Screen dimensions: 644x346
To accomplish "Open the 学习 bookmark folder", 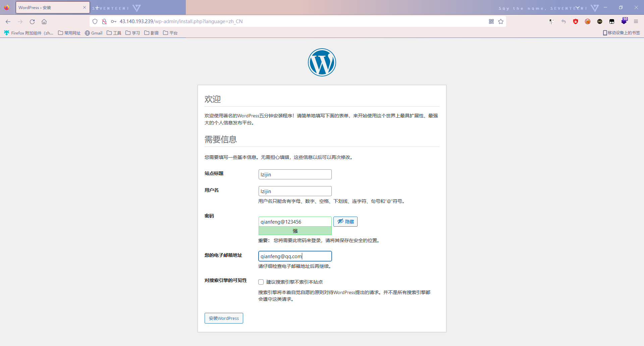I will coord(133,33).
